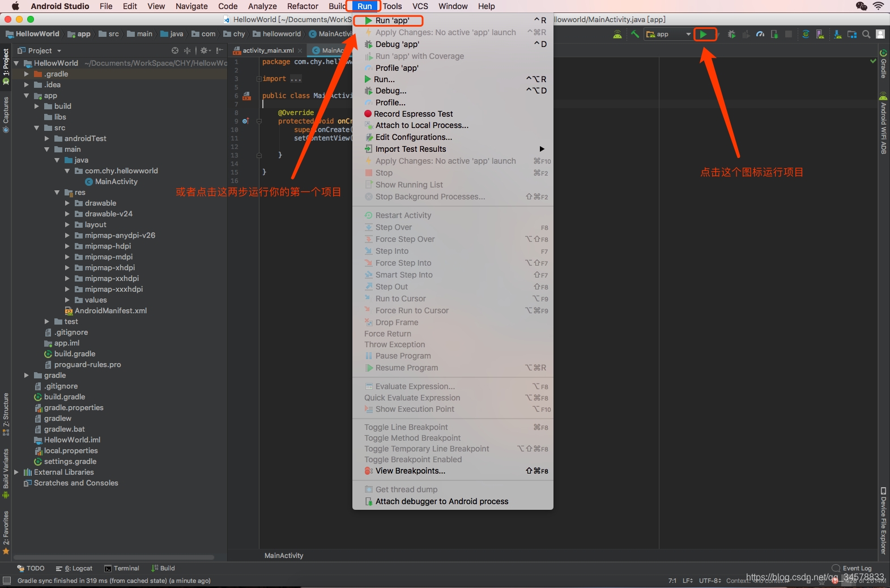Click the green Run app toolbar icon
The width and height of the screenshot is (890, 588).
click(x=703, y=34)
